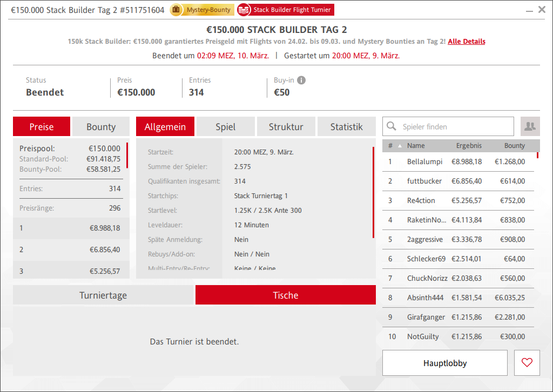Click the Standard-Pool value €91.418,75

103,159
